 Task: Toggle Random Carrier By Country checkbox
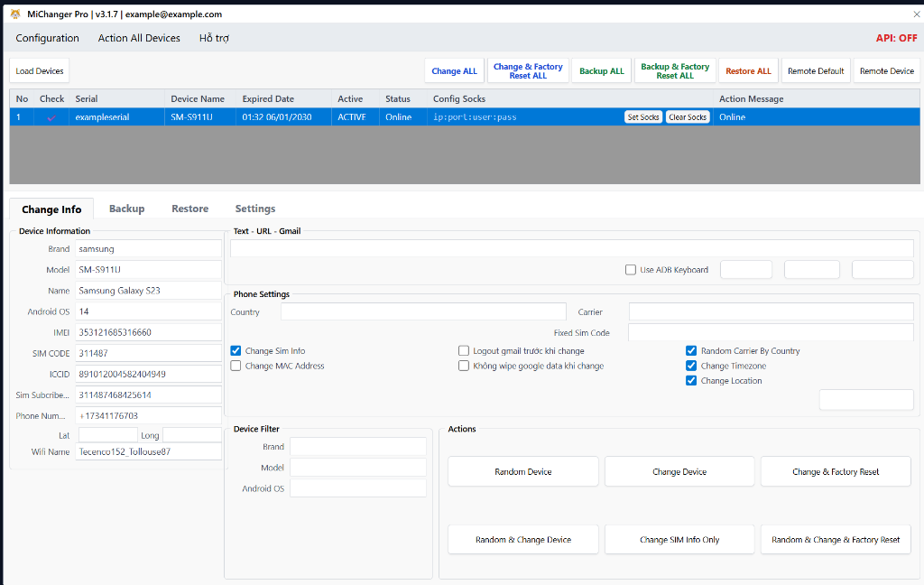(x=691, y=350)
